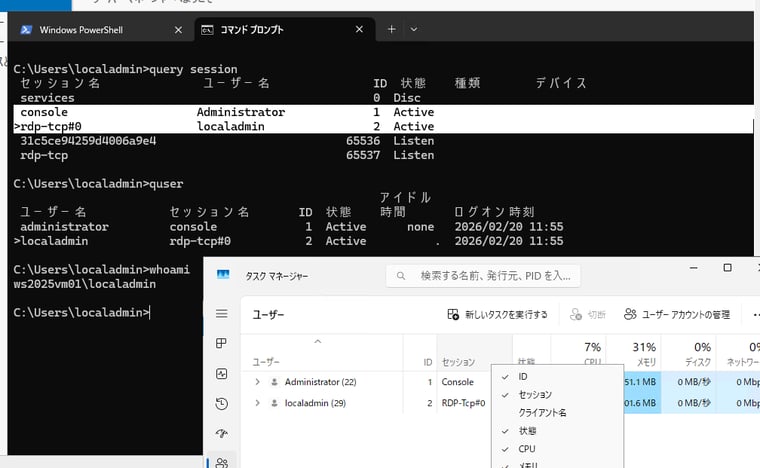
Task: Open the Performance page in Task Manager sidebar
Action: [x=222, y=374]
